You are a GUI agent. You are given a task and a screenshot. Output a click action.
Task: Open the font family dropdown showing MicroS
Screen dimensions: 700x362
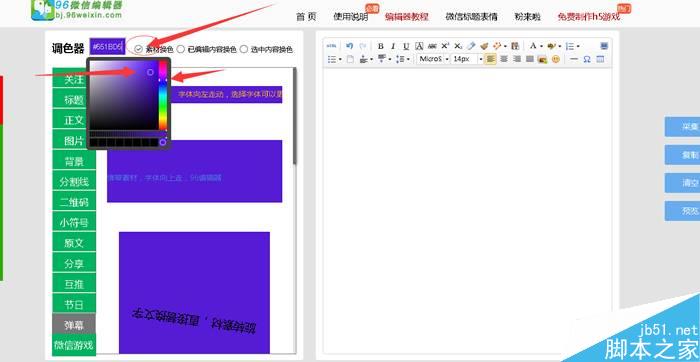tap(433, 59)
